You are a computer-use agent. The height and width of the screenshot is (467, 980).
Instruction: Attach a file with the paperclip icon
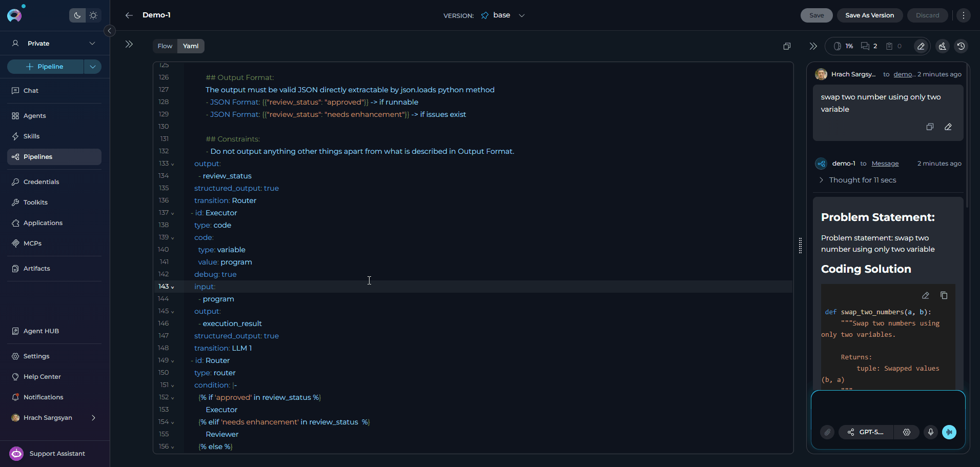827,432
